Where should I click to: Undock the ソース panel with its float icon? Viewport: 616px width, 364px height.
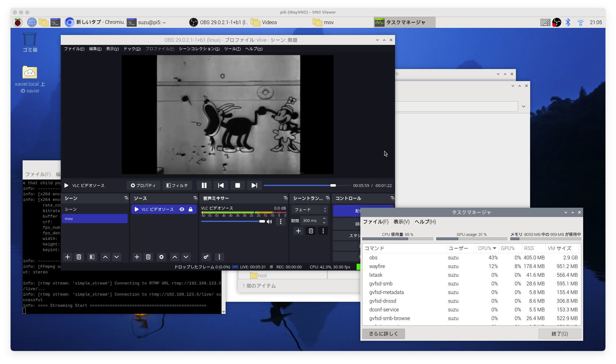195,198
